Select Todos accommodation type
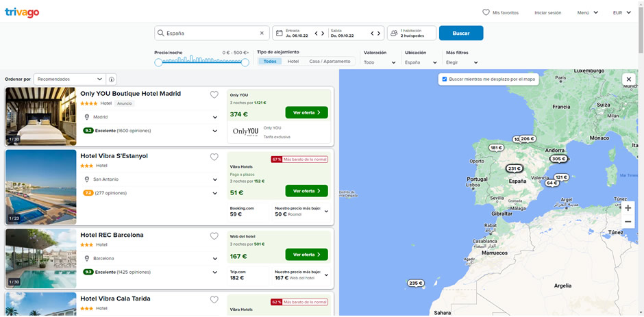Viewport: 644px width, 317px height. tap(270, 61)
